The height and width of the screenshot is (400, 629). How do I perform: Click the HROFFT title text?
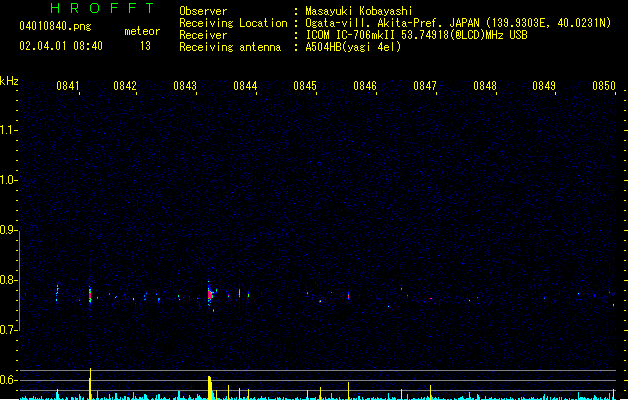tap(102, 8)
